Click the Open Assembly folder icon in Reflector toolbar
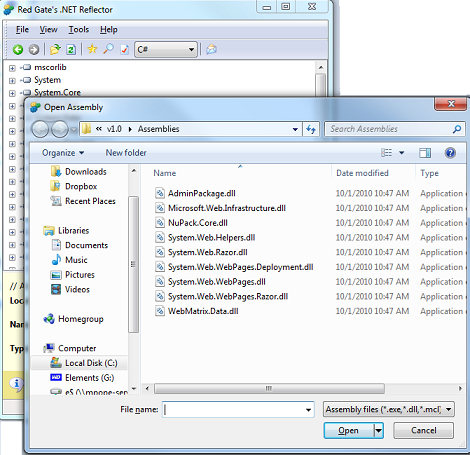 coord(55,49)
